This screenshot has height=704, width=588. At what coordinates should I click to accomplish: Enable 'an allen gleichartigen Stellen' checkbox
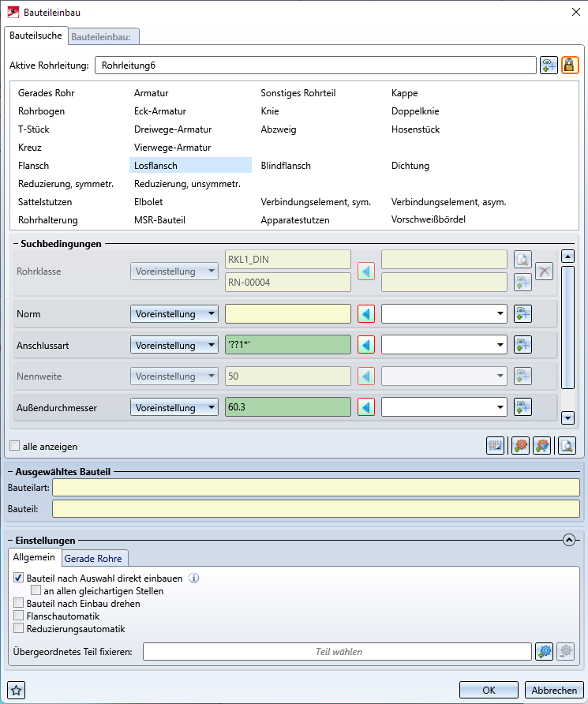[36, 590]
